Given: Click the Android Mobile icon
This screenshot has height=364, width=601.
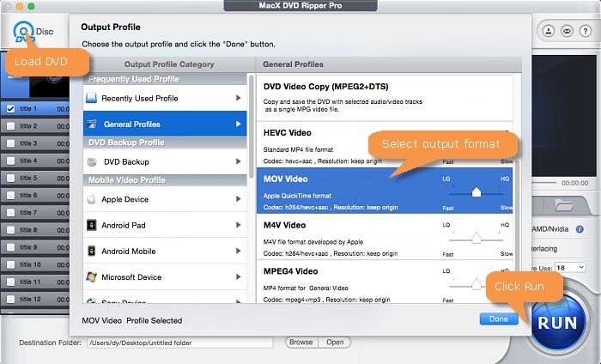Looking at the screenshot, I should 91,251.
